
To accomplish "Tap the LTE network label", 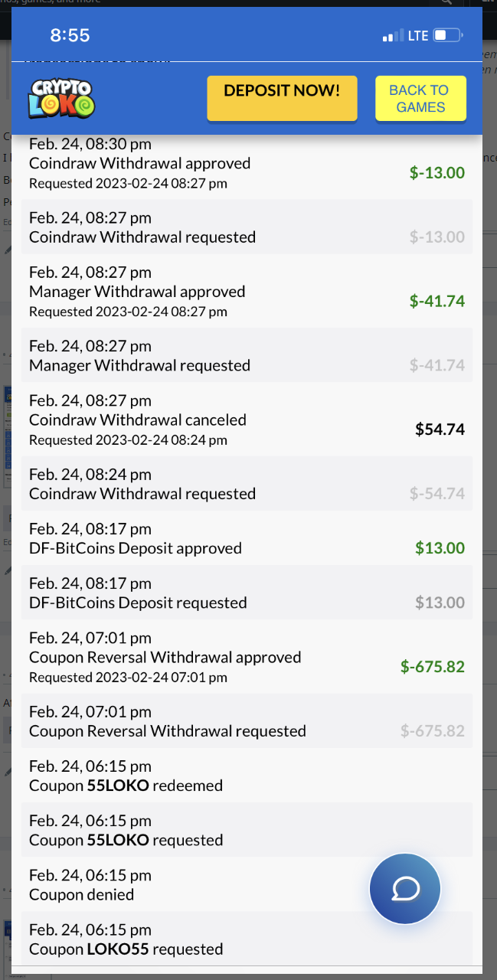I will coord(418,36).
